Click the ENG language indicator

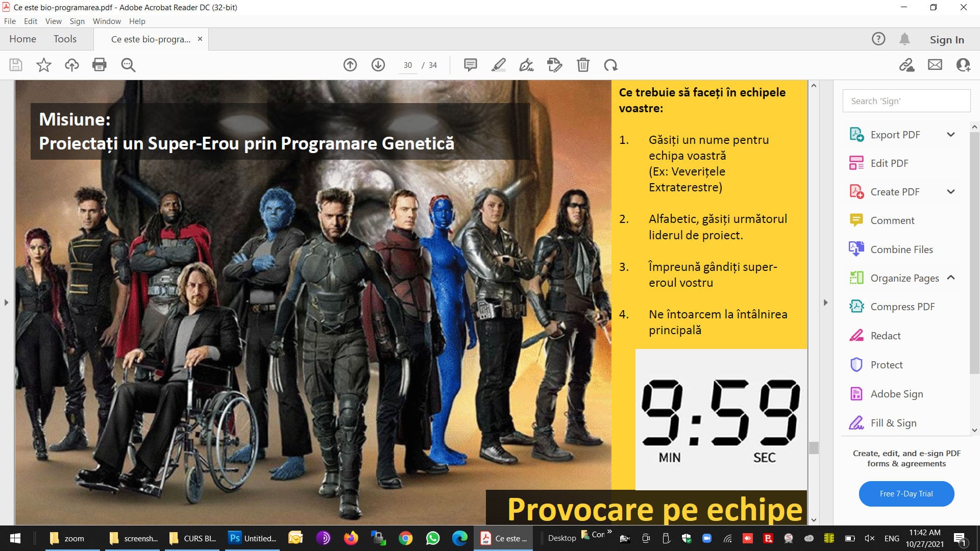[892, 538]
